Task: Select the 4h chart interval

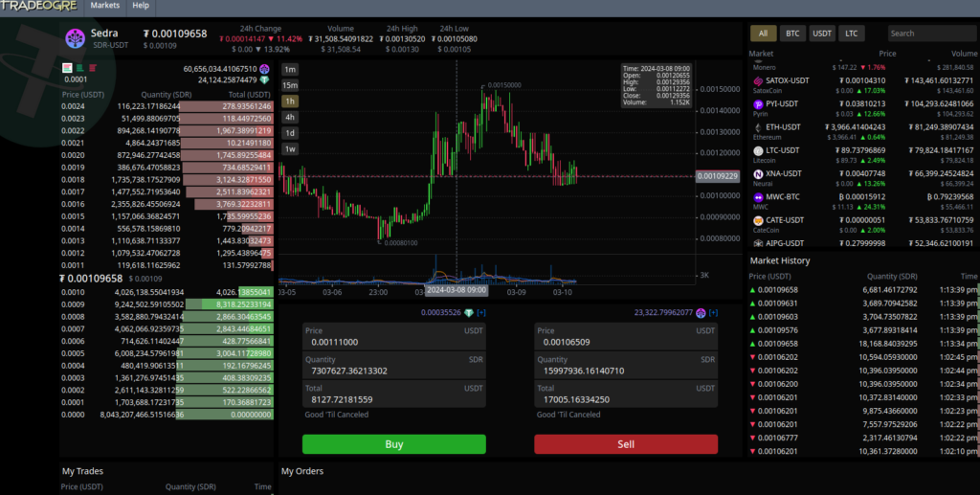Action: 290,117
